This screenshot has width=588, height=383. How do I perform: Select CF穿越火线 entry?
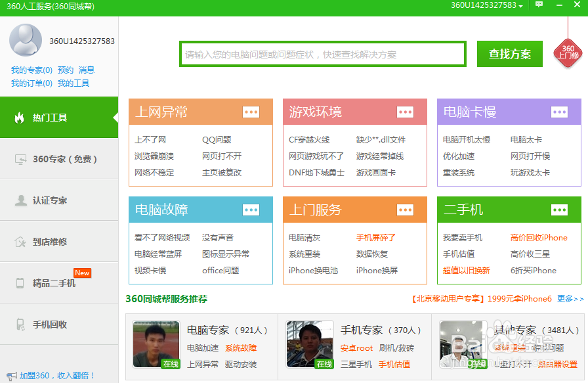pos(309,140)
